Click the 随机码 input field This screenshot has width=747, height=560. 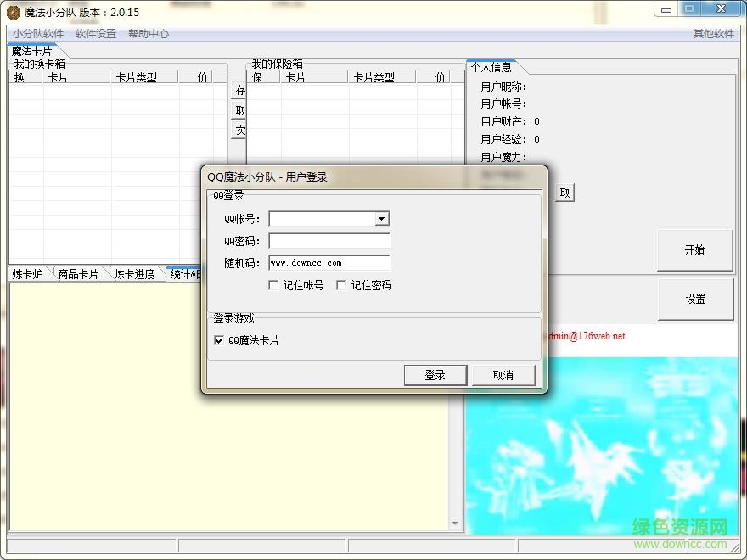(x=329, y=263)
